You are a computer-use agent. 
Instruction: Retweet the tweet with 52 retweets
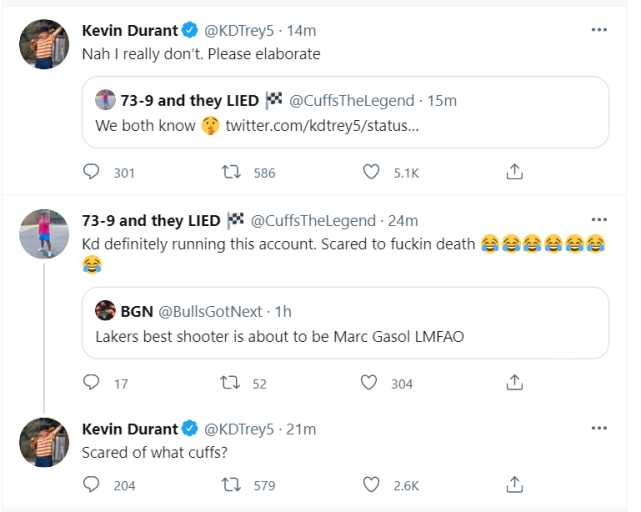point(230,382)
